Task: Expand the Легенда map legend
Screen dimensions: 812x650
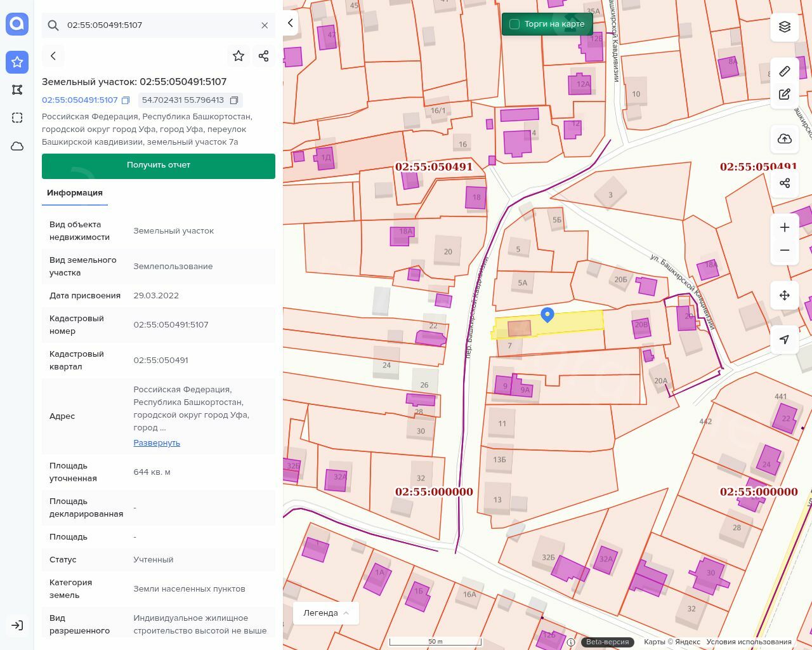Action: tap(326, 613)
